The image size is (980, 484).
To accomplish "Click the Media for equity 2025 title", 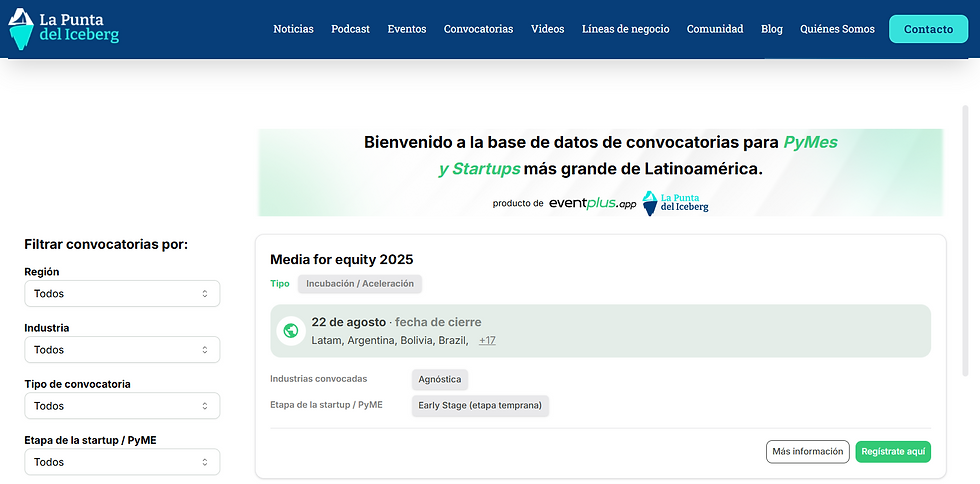I will (342, 260).
